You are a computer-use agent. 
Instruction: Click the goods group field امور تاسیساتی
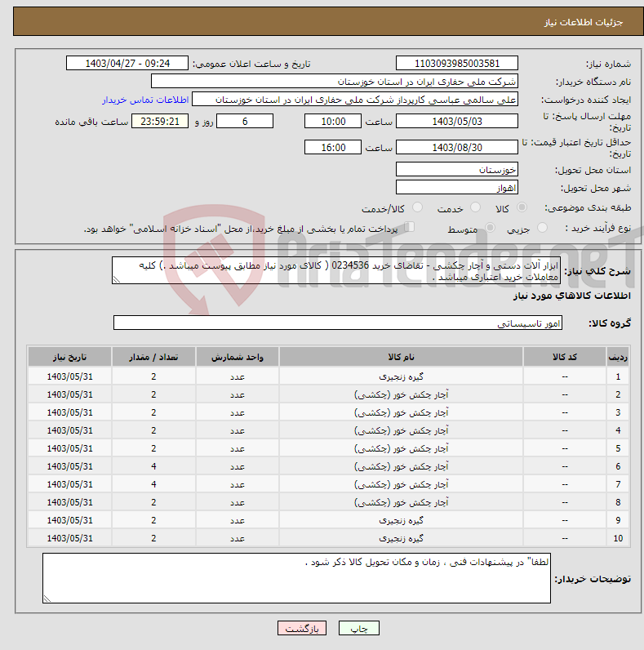[x=338, y=323]
